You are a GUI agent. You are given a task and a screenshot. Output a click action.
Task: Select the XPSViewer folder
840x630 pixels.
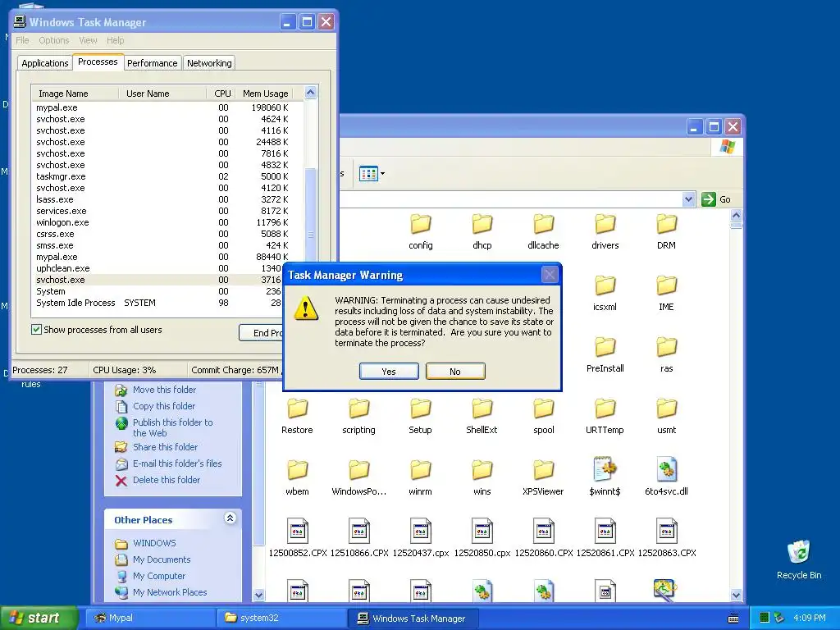click(x=543, y=478)
